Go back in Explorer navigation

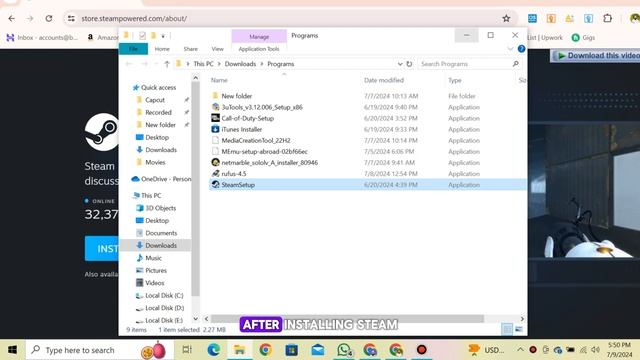coord(129,64)
